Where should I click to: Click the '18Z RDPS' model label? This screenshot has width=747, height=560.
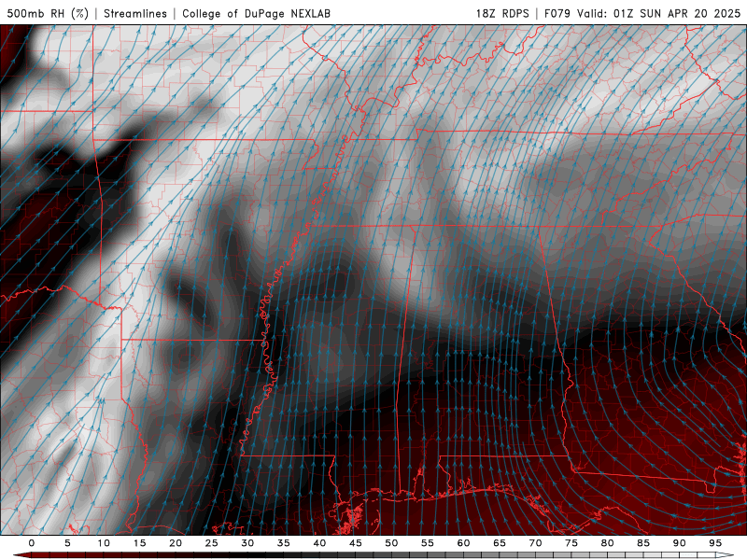502,13
